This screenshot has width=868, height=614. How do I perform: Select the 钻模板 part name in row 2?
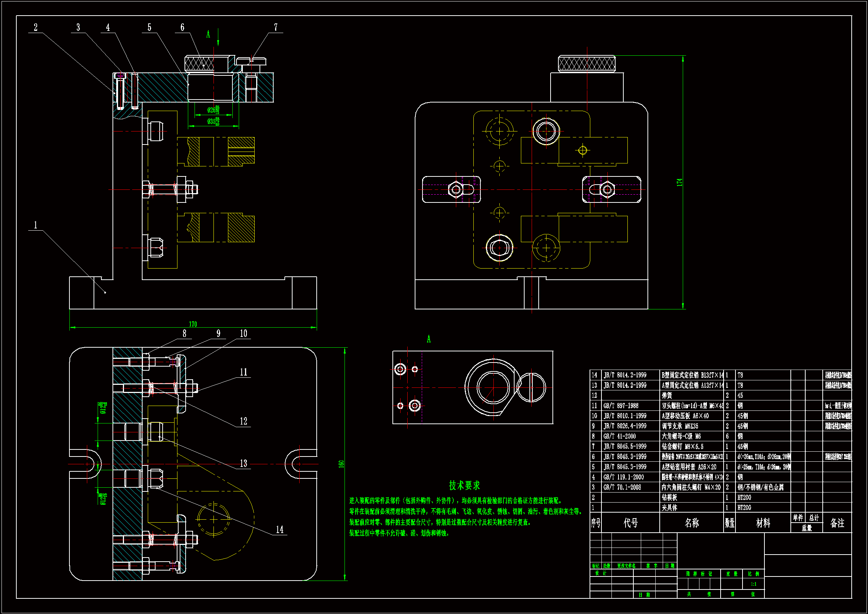(669, 497)
